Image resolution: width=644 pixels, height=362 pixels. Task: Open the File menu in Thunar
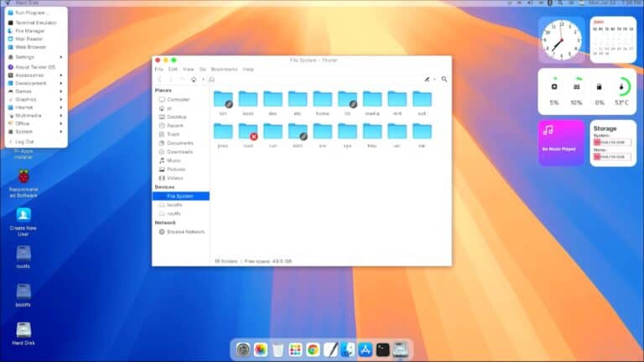pos(159,70)
